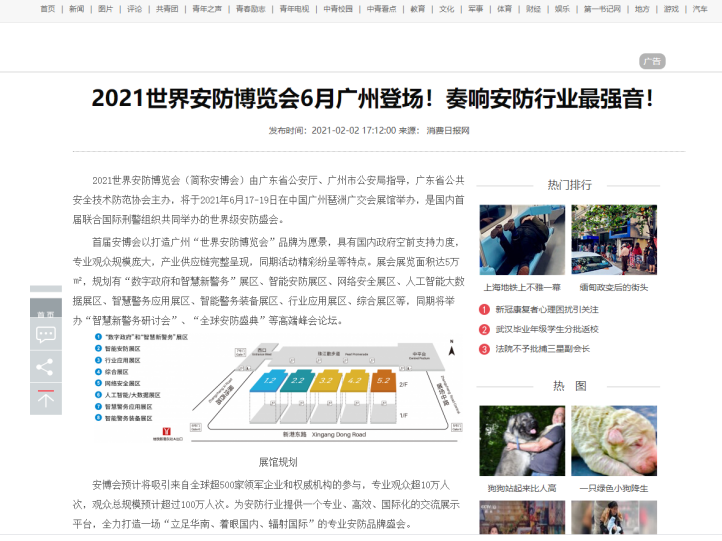Open ranked story 法院不予批捕三星副会长
This screenshot has width=722, height=541.
[542, 349]
